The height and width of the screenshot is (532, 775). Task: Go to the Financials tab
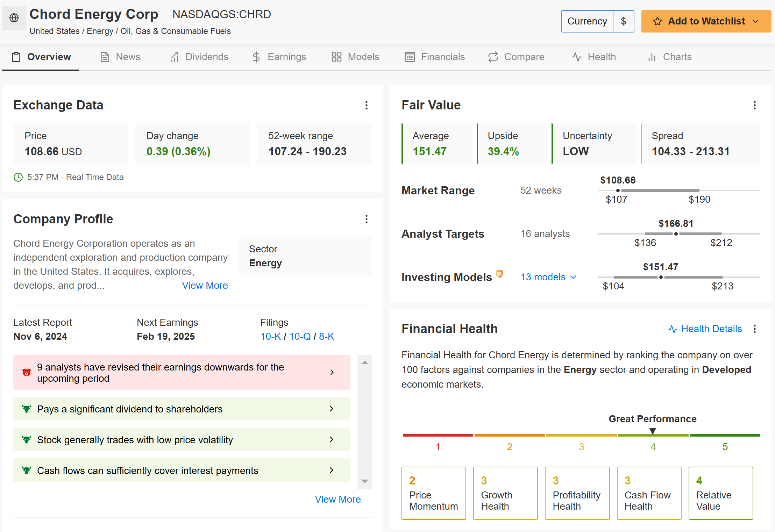click(x=435, y=57)
